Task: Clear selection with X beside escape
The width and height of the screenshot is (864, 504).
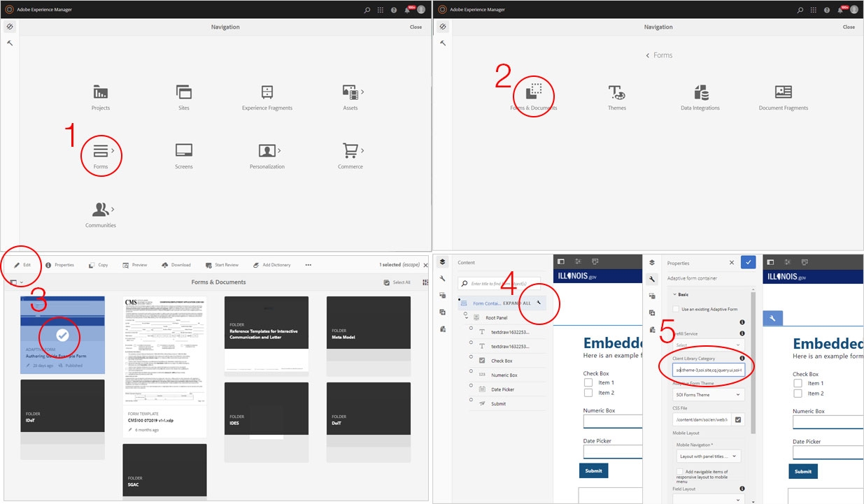Action: click(x=425, y=265)
